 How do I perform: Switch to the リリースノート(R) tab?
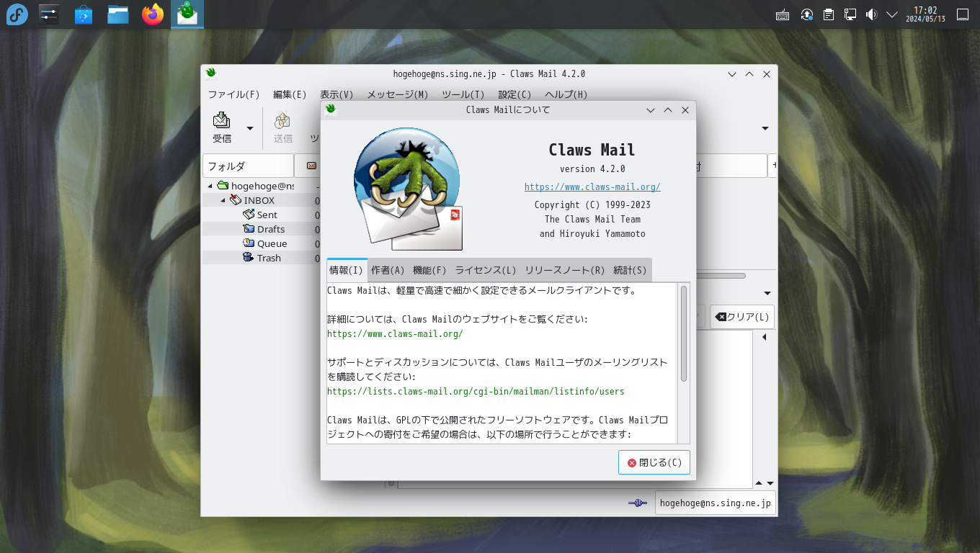[x=565, y=270]
